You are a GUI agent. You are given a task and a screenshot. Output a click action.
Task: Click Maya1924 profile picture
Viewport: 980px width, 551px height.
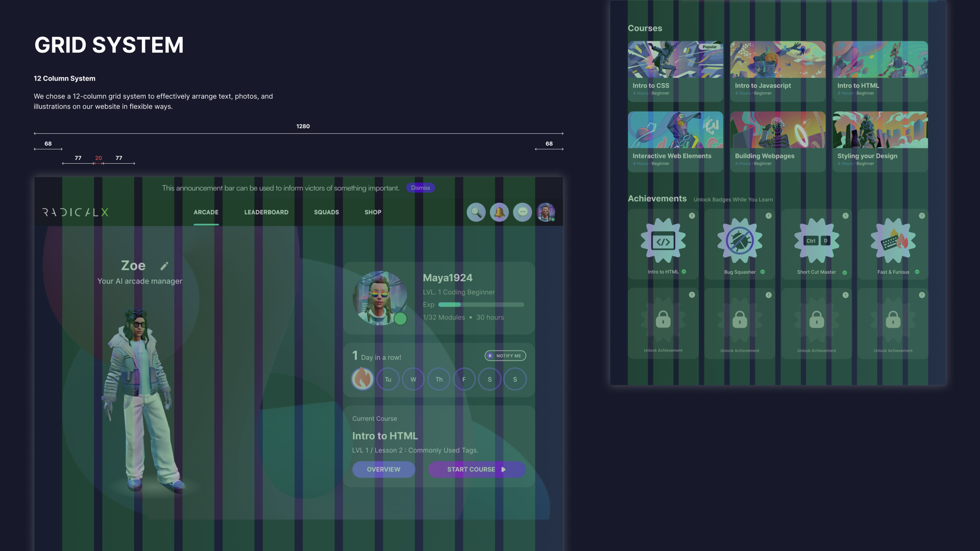tap(380, 298)
